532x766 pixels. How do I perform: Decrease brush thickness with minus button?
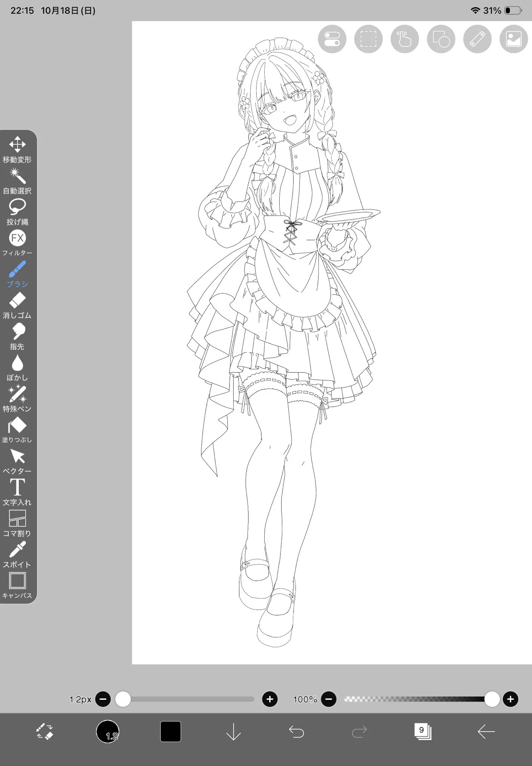coord(103,699)
